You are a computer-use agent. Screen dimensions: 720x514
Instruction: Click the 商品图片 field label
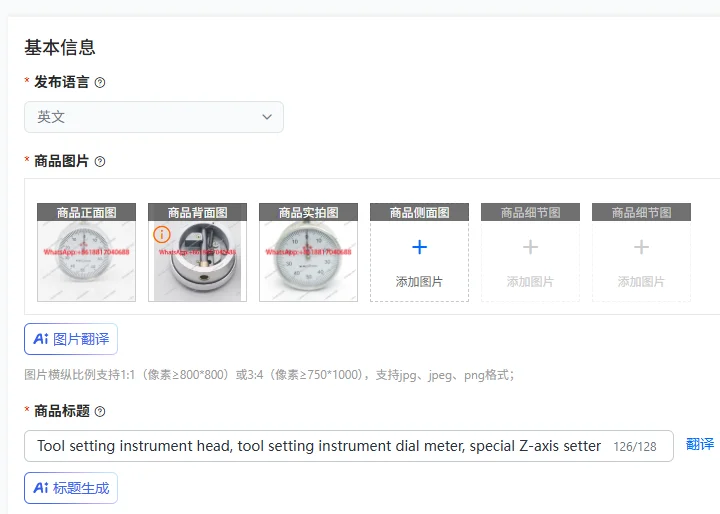click(62, 161)
